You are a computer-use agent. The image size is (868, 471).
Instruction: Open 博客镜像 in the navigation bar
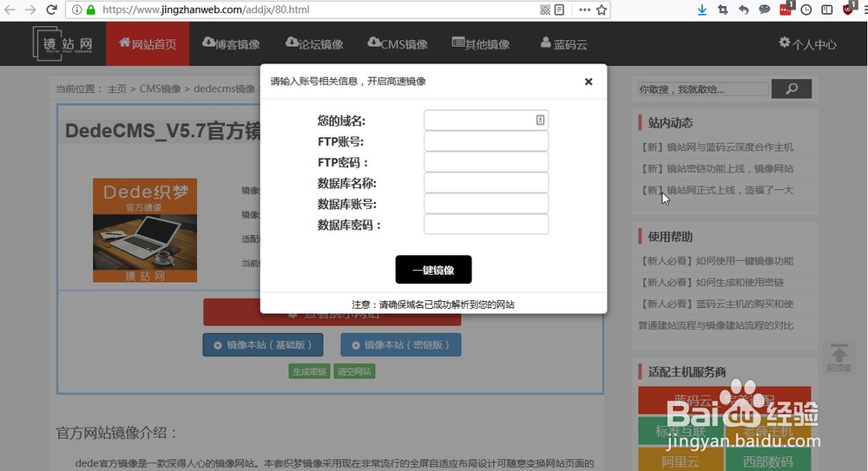pos(231,44)
